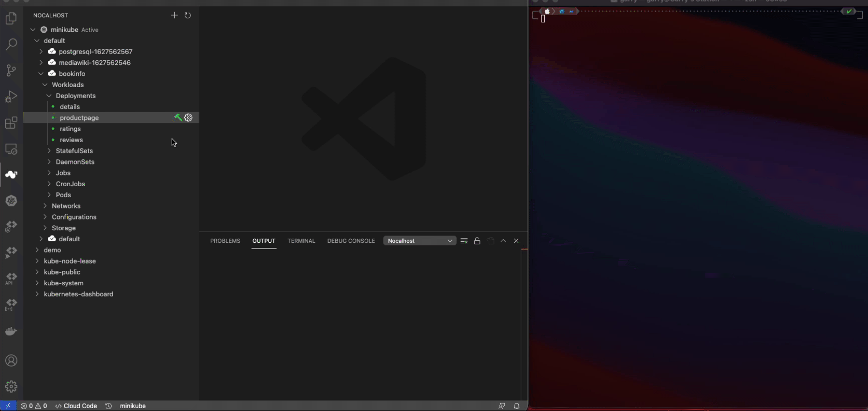Screen dimensions: 868x411
Task: Close the bottom panel
Action: click(x=516, y=241)
